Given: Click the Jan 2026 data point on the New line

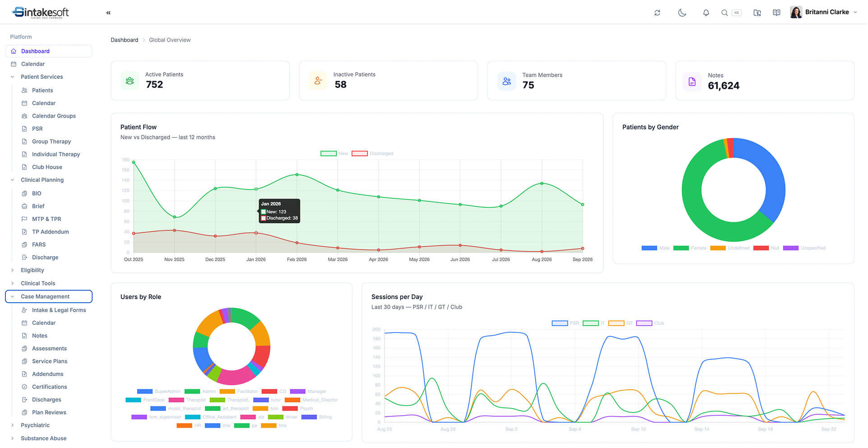Looking at the screenshot, I should coord(256,189).
